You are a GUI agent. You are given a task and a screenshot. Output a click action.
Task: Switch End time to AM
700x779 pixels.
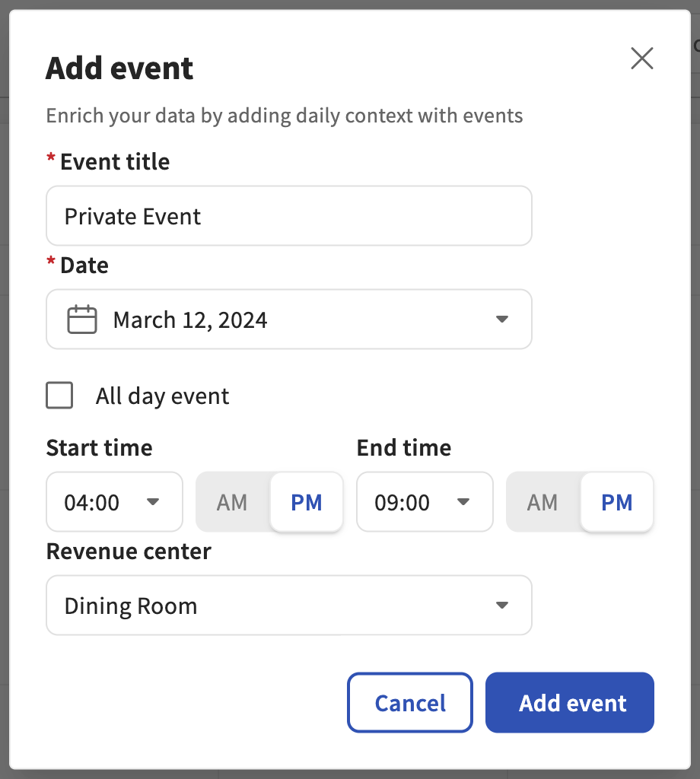(542, 502)
